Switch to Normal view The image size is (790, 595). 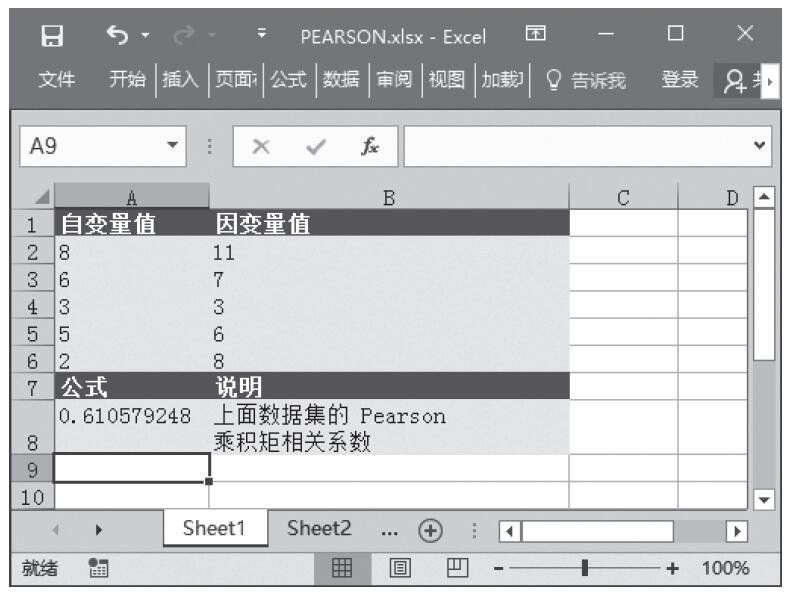click(x=342, y=568)
